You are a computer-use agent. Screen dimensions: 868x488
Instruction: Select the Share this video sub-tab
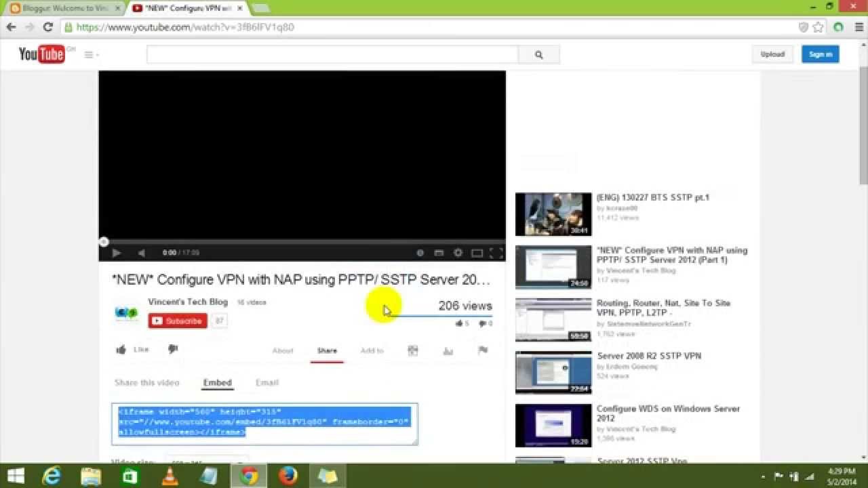(147, 382)
